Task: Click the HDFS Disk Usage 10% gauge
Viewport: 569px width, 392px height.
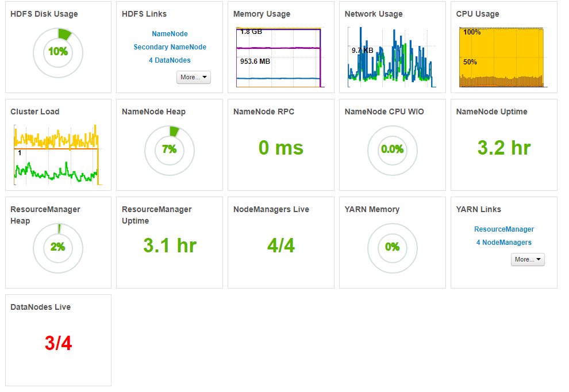Action: [58, 53]
